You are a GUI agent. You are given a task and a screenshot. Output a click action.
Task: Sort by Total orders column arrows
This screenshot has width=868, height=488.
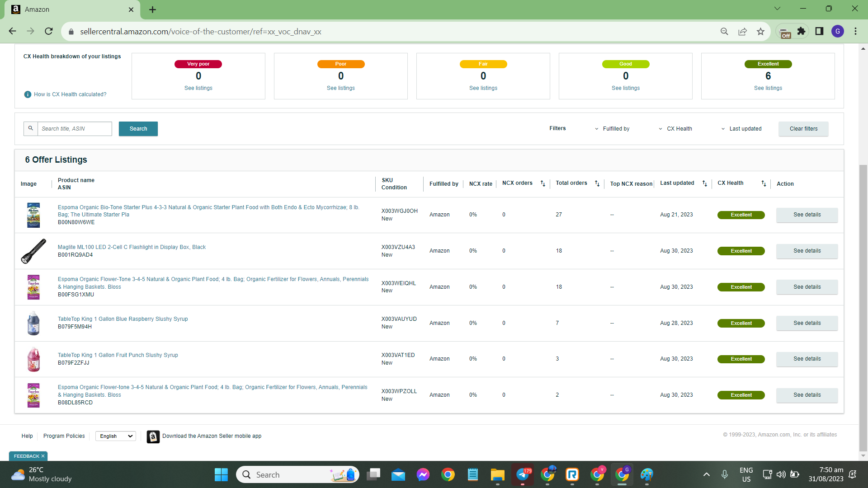(597, 183)
